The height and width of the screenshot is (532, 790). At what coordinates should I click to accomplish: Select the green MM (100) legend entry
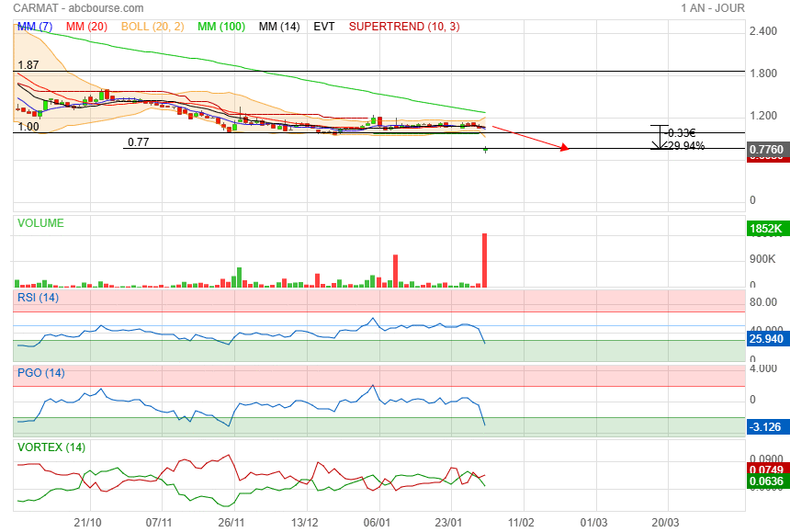(220, 27)
